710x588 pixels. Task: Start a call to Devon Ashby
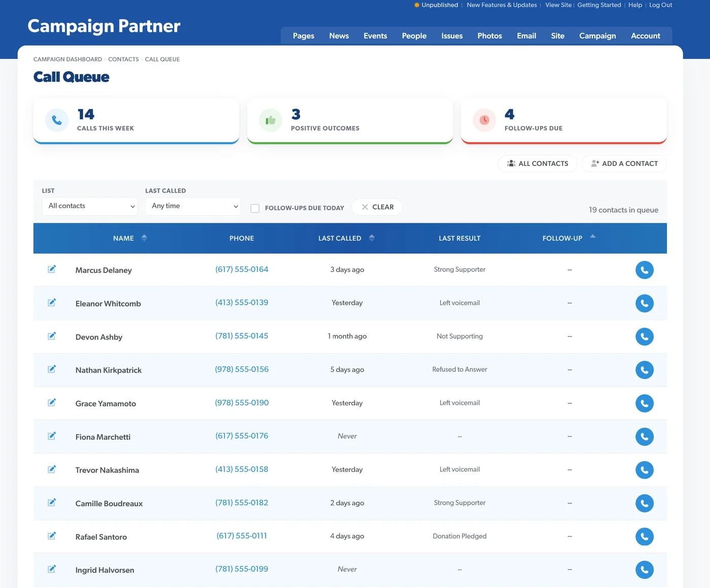point(644,336)
